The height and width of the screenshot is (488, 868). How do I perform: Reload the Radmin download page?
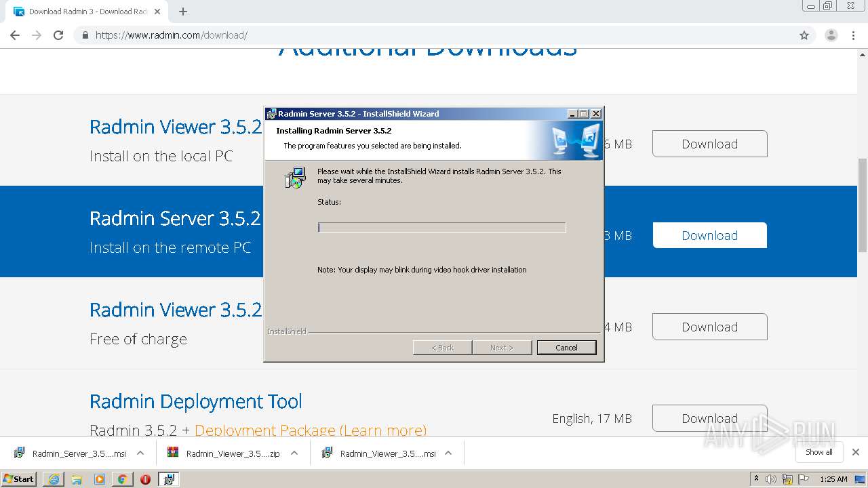point(58,35)
